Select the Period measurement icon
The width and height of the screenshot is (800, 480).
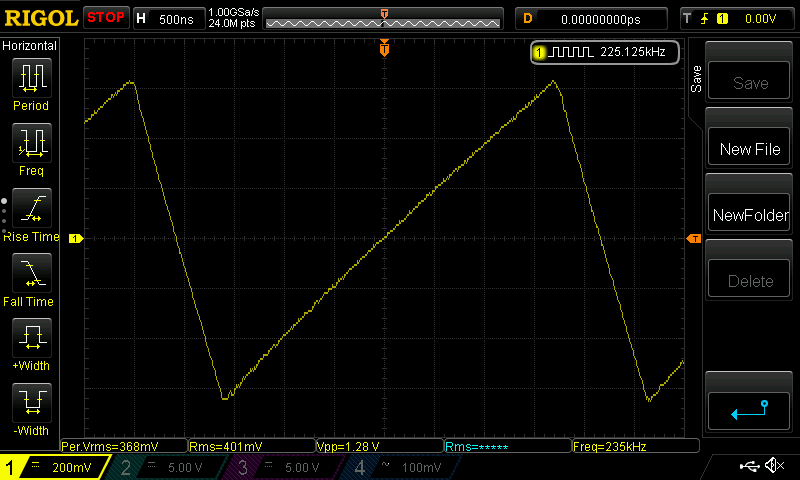(x=31, y=78)
